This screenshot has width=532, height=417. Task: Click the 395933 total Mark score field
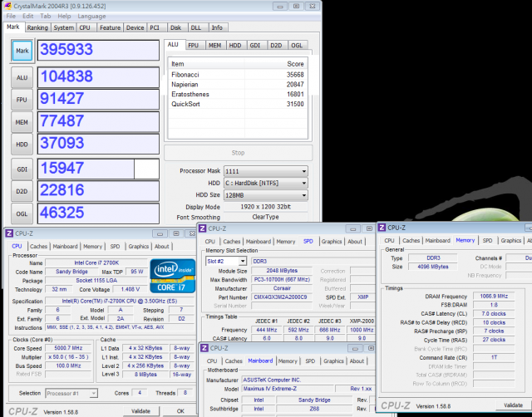98,50
